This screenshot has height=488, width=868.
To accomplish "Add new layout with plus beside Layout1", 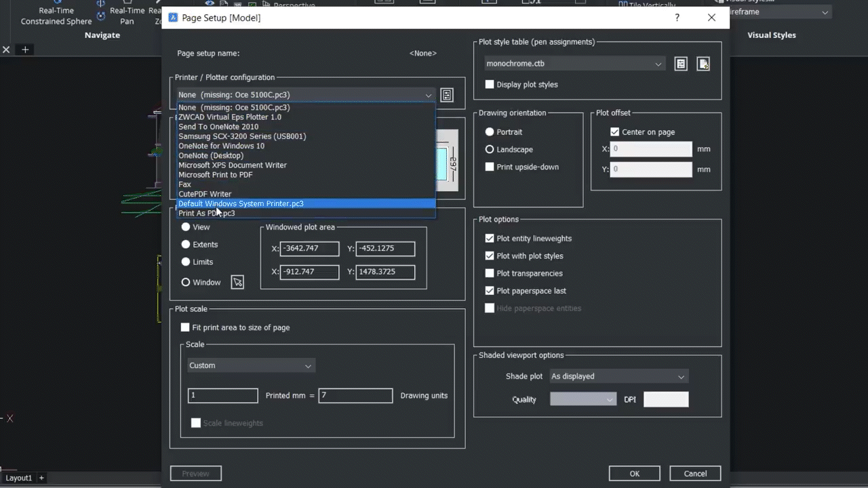I will pyautogui.click(x=41, y=478).
